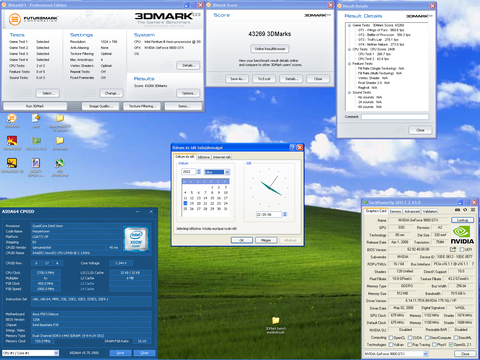Click the Details button in Score window

[x=291, y=79]
